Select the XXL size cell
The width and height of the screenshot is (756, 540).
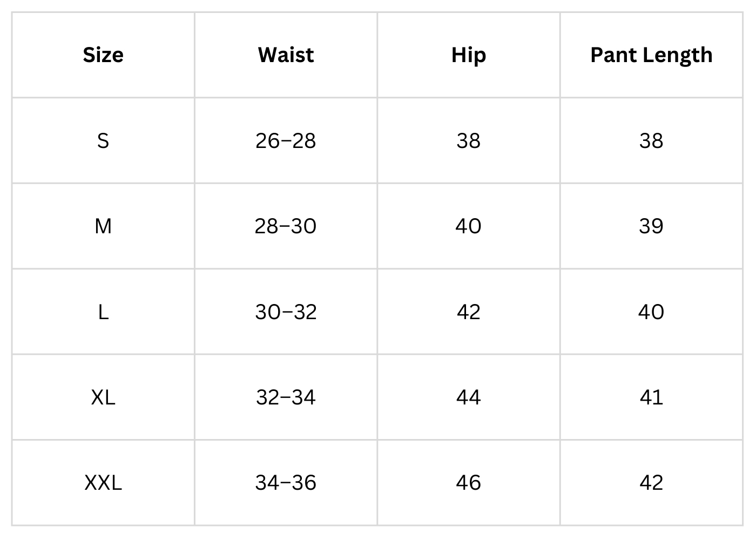(103, 483)
